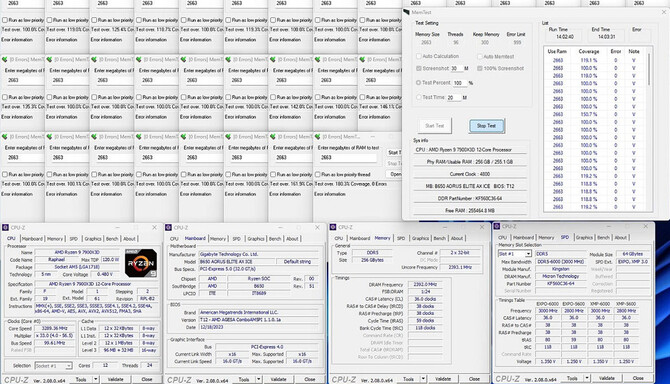670x384 pixels.
Task: Check low priority box in 161.9% coverage window
Action: point(273,174)
